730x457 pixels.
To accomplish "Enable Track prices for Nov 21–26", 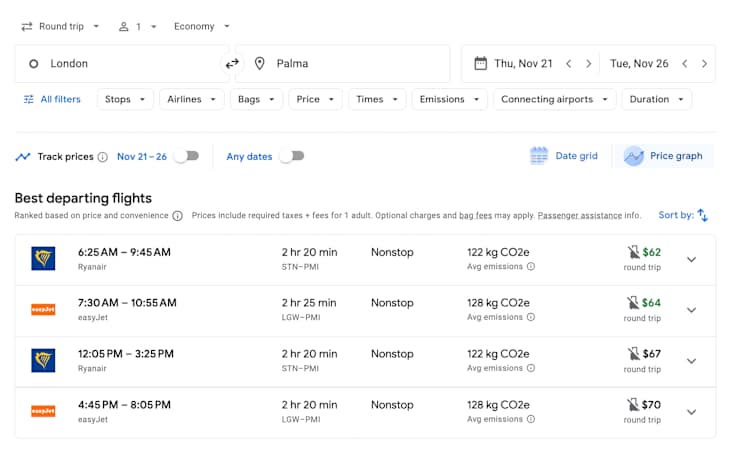I will 186,156.
